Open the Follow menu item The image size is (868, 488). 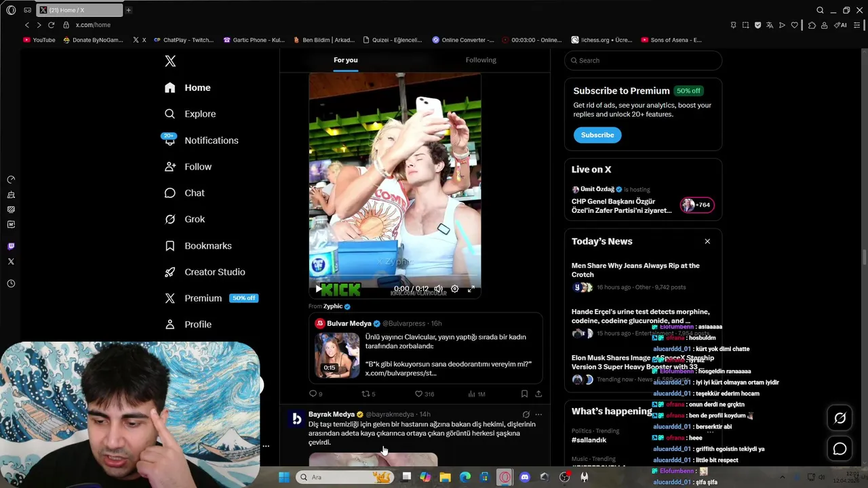[x=188, y=167]
